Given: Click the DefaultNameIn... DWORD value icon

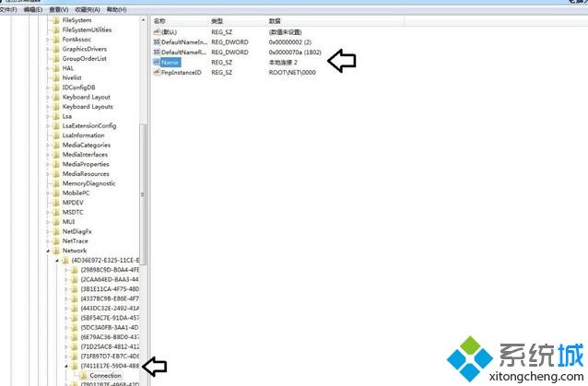Looking at the screenshot, I should coord(157,42).
